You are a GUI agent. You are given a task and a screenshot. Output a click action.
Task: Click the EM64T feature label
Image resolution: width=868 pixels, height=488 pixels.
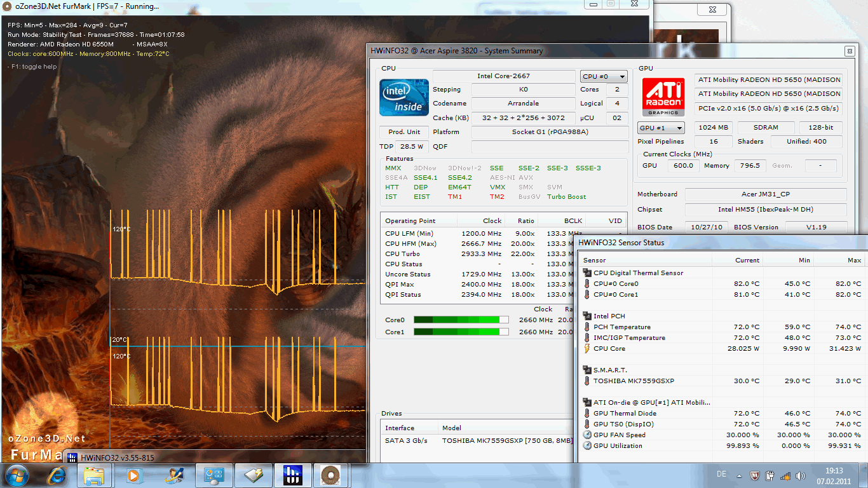(x=459, y=187)
